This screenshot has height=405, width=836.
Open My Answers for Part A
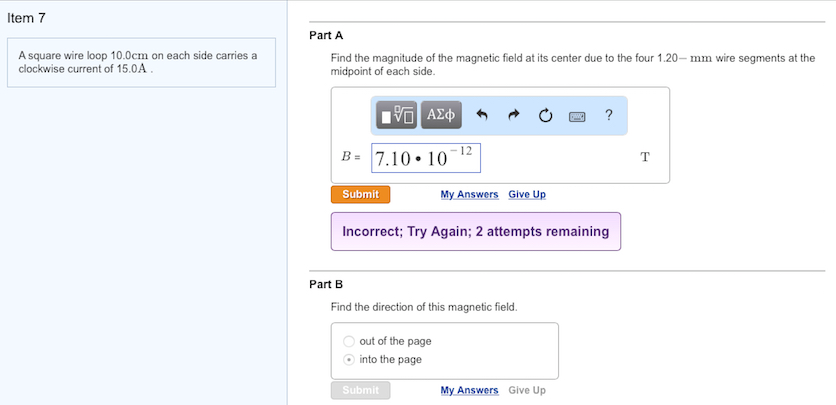tap(469, 194)
